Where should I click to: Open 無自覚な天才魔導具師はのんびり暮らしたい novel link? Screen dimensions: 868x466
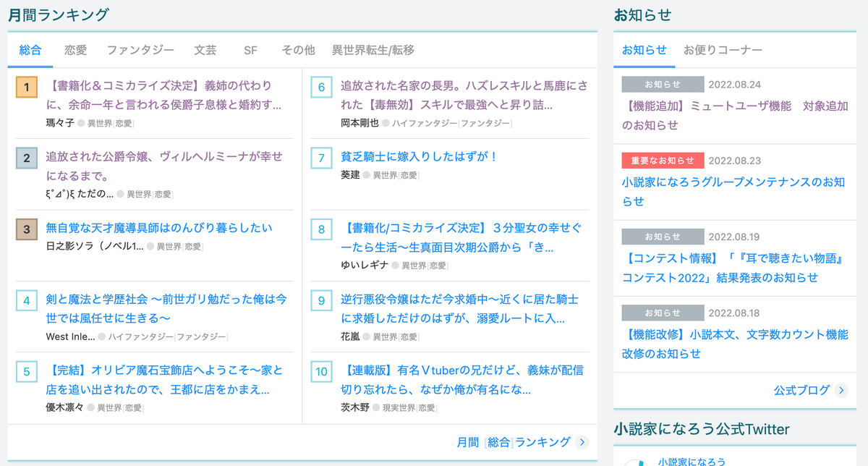click(x=159, y=228)
